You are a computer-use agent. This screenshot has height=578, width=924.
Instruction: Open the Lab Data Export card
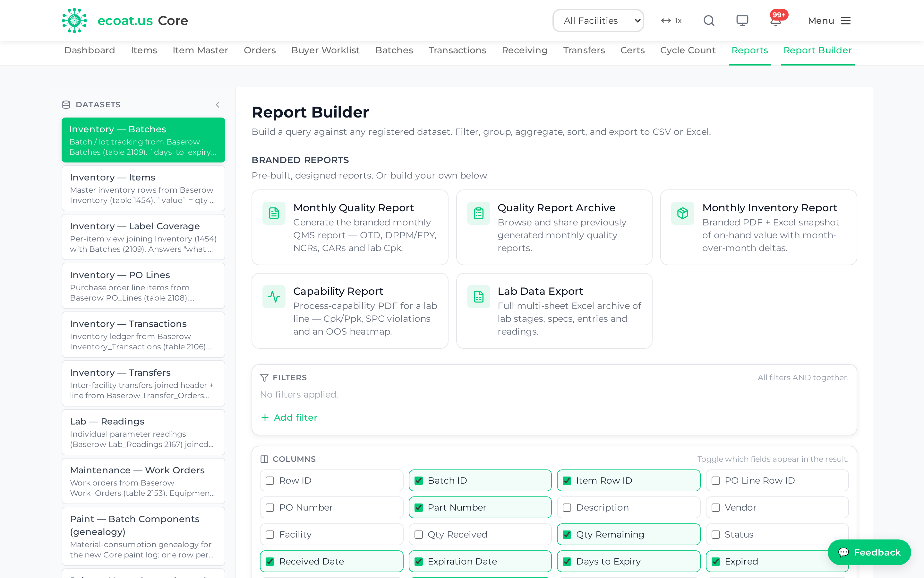[x=554, y=311]
